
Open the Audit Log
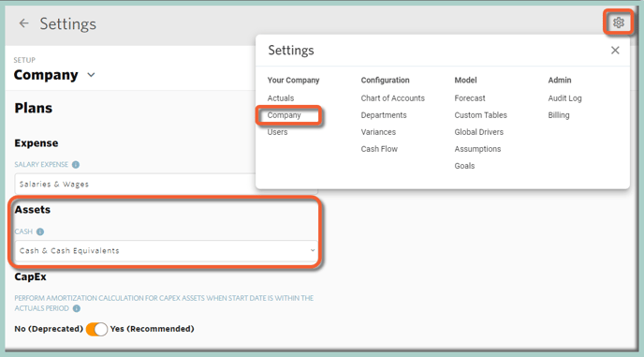(x=564, y=98)
